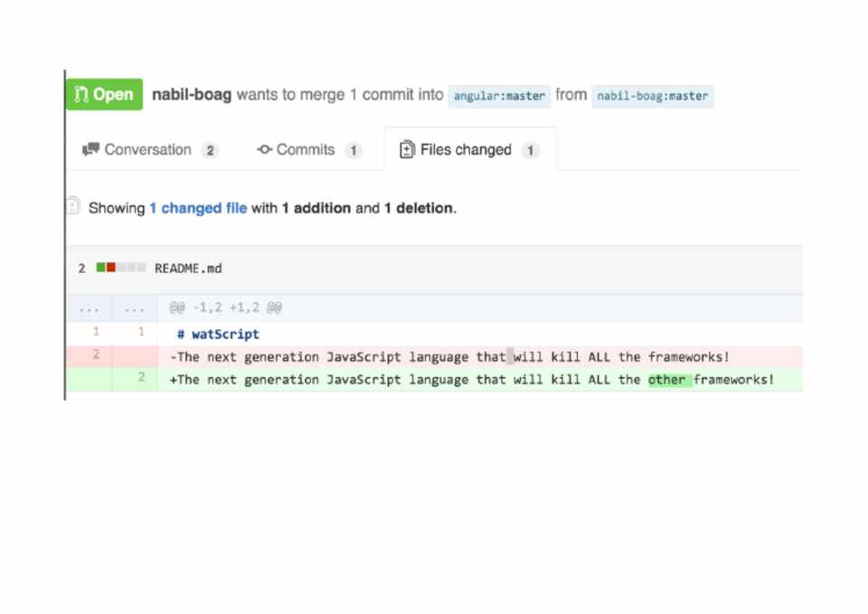The image size is (868, 614).
Task: Click the pull request icon in Open badge
Action: click(x=80, y=95)
